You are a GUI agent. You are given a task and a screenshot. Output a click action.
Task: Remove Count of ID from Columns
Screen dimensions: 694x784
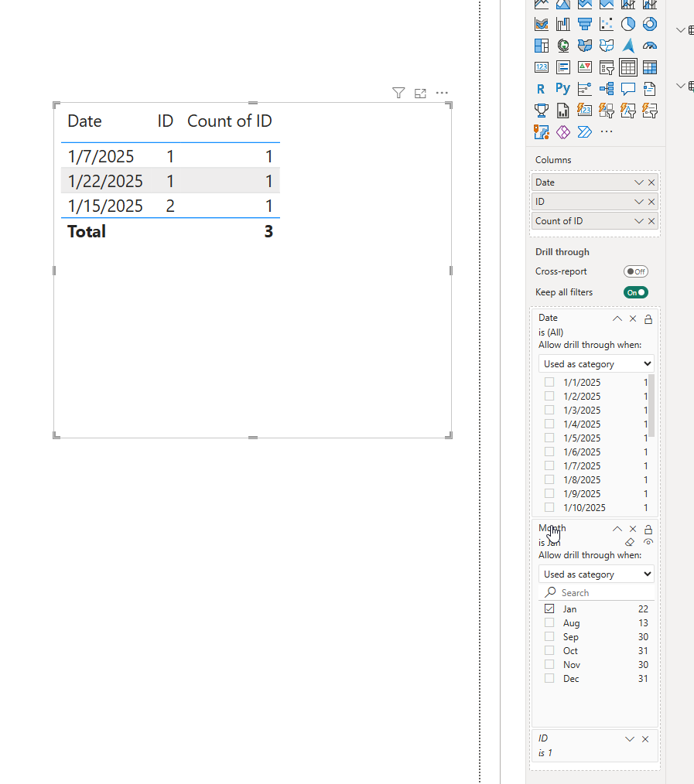point(651,221)
